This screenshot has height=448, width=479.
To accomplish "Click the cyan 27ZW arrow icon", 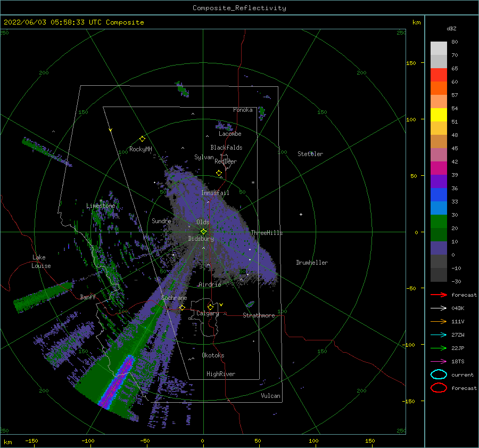I will coord(439,335).
